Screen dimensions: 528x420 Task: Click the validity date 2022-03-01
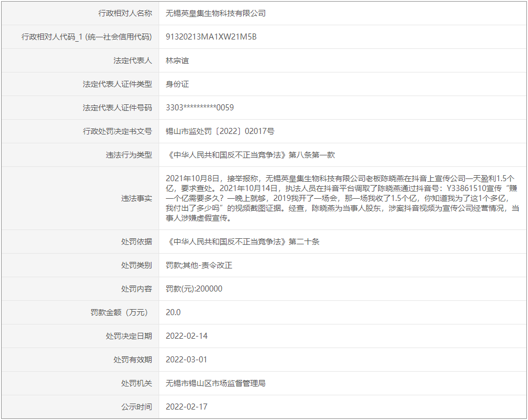tap(187, 360)
